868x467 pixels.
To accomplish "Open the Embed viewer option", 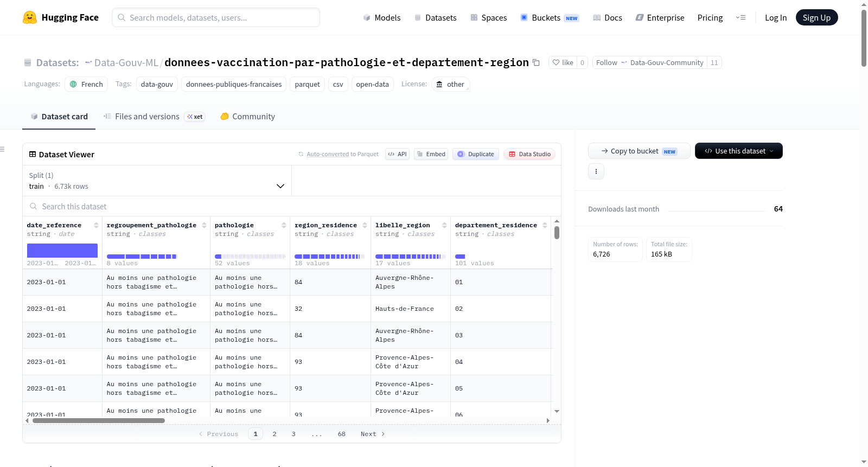I will pyautogui.click(x=431, y=154).
